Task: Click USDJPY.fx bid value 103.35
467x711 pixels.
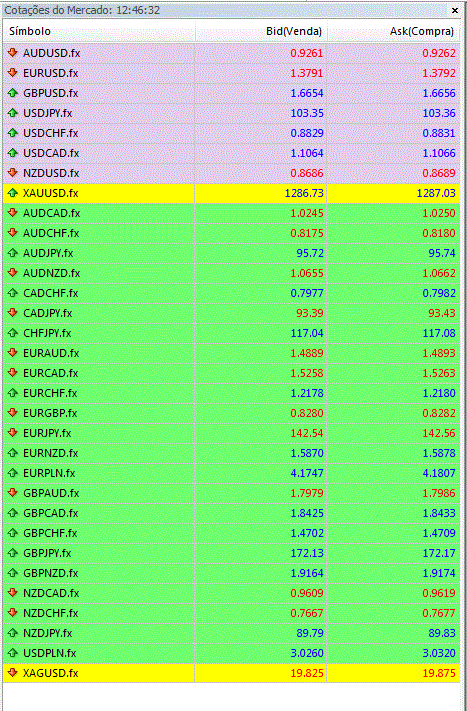Action: tap(307, 113)
